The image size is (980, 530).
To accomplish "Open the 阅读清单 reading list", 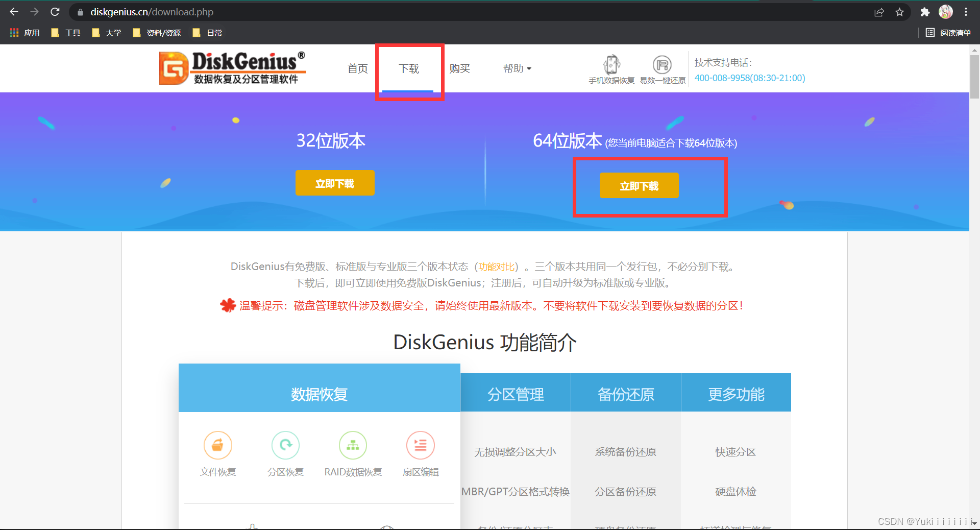I will [x=948, y=33].
